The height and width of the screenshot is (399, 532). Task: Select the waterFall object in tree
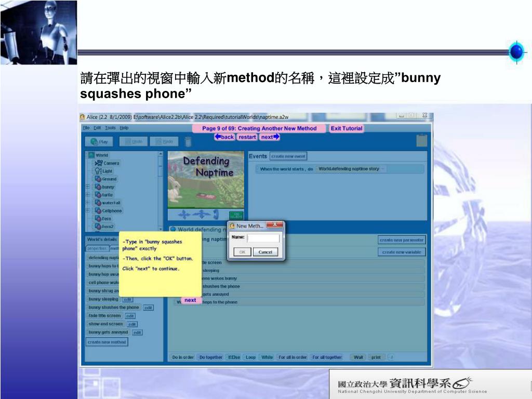point(108,203)
